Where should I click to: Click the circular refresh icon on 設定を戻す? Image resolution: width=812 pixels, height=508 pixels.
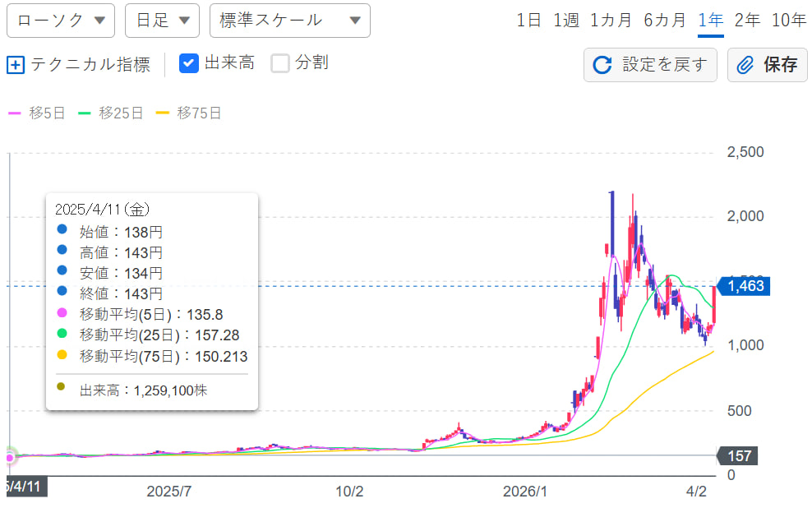(x=602, y=65)
